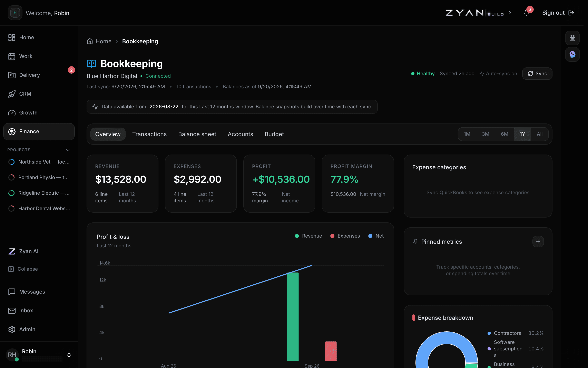This screenshot has height=368, width=588.
Task: Open Portland Physio project
Action: point(39,177)
